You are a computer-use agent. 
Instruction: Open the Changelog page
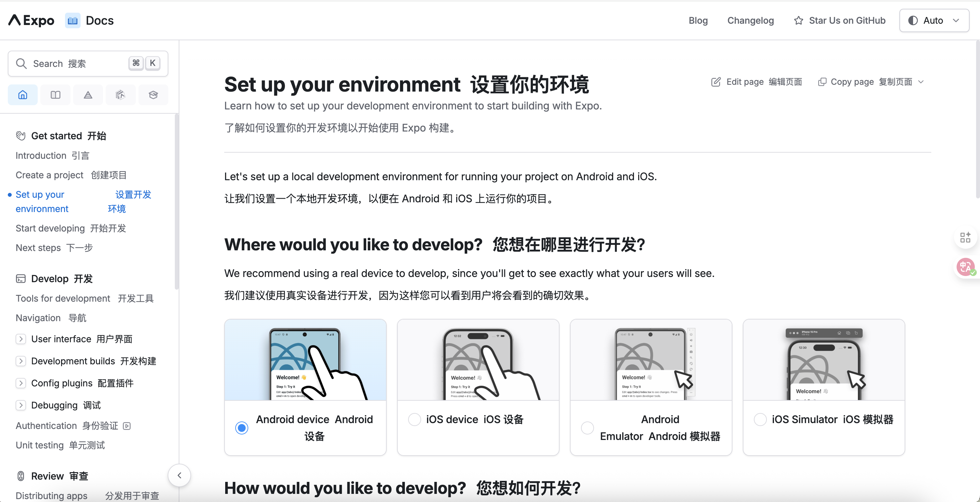[x=750, y=20]
